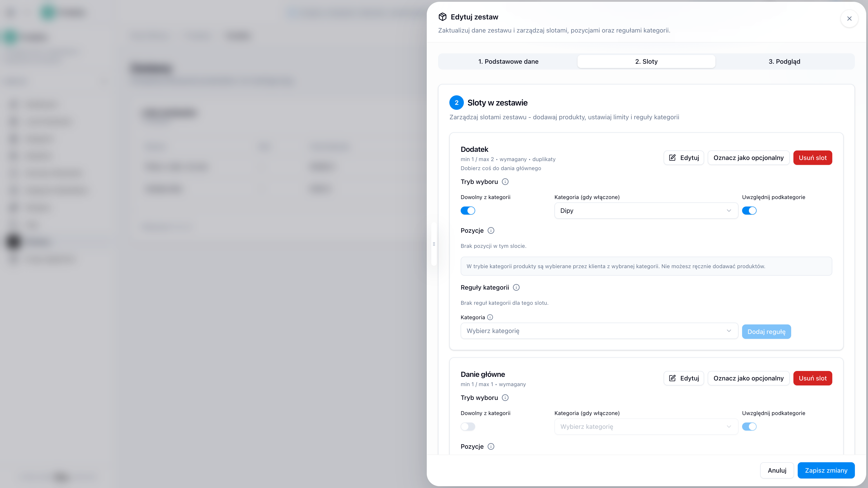Select the 2. Sloty tab
The width and height of the screenshot is (868, 488).
646,62
